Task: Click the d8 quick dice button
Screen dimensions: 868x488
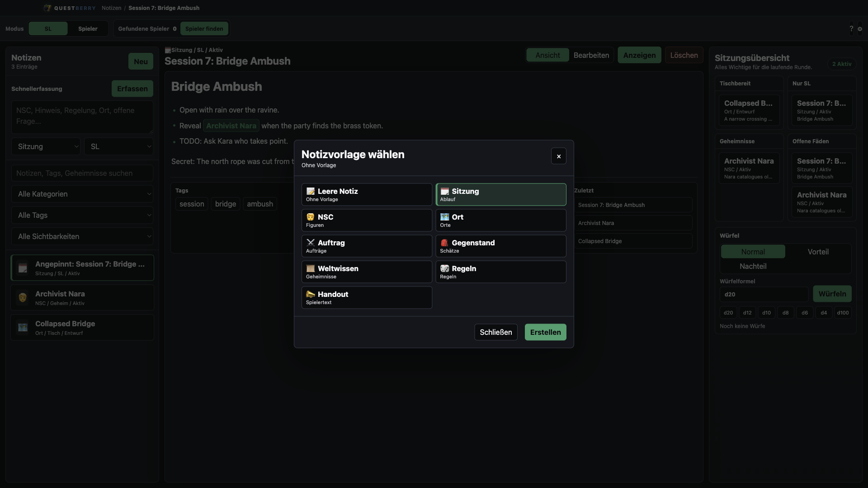Action: coord(785,313)
